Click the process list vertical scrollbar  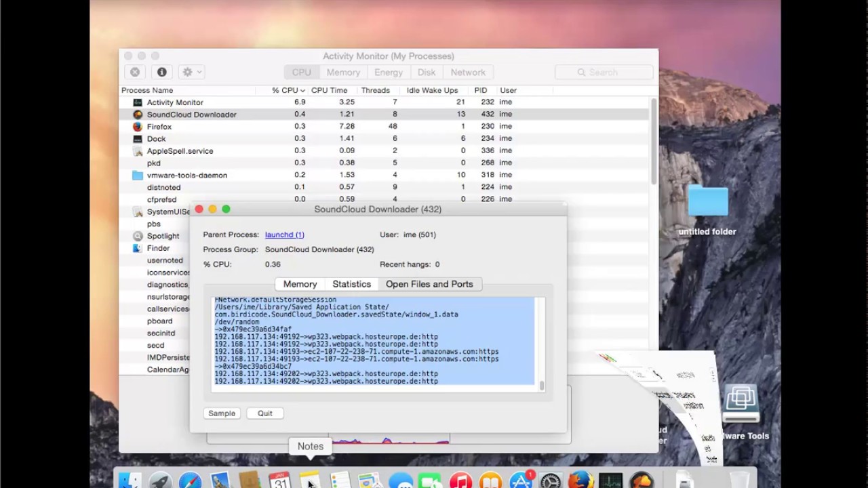[653, 141]
